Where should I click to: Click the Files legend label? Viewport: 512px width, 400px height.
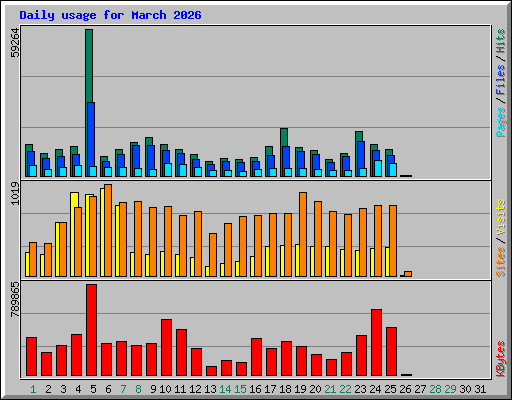point(501,79)
